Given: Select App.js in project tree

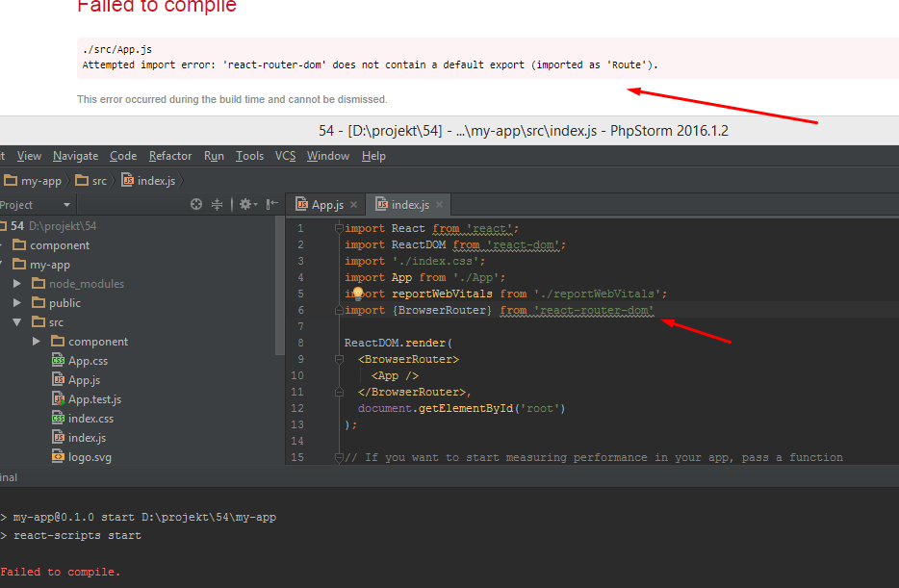Looking at the screenshot, I should click(76, 380).
